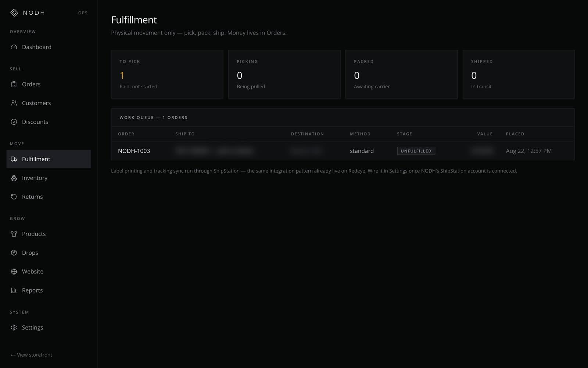Viewport: 588px width, 368px height.
Task: Click the METHOD column header
Action: 360,134
